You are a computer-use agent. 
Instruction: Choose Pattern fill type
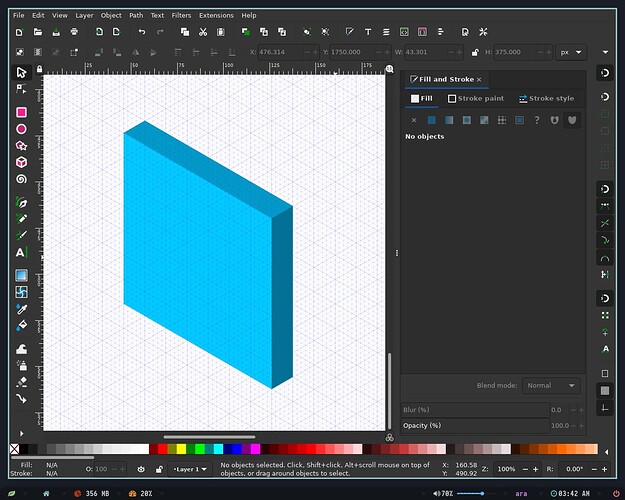(501, 120)
